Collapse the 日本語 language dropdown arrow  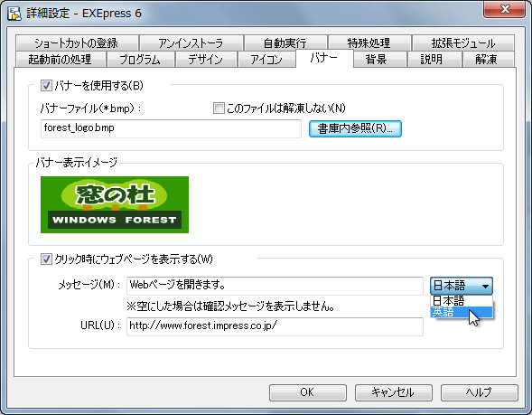pos(485,286)
